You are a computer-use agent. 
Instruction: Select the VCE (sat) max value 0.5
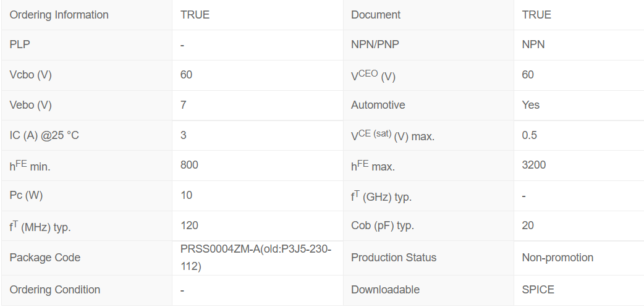click(529, 135)
